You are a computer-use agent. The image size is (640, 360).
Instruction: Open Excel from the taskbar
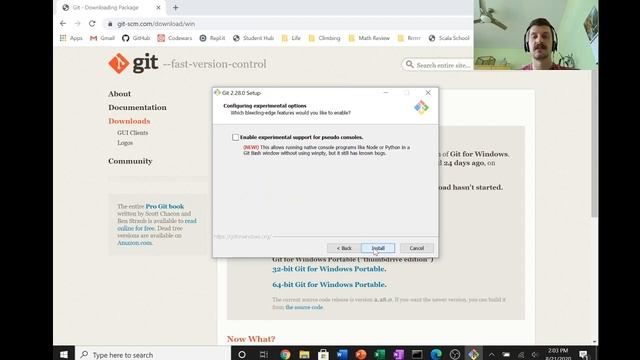pos(380,355)
